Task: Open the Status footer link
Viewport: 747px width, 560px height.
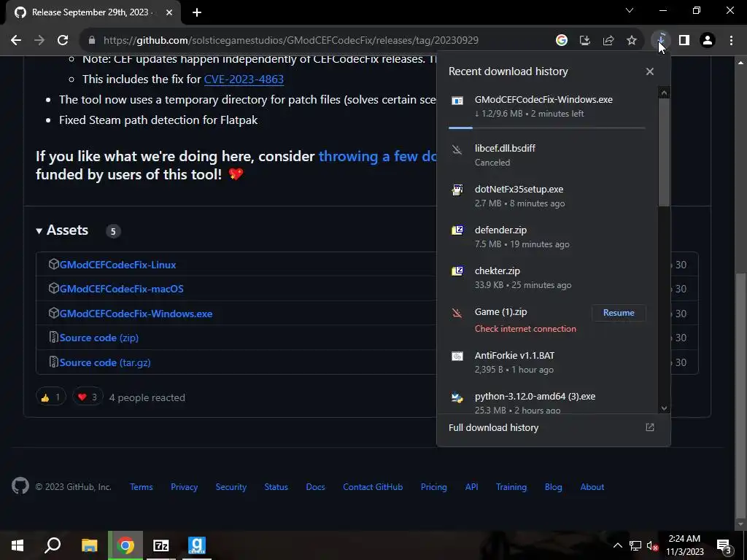Action: pyautogui.click(x=276, y=486)
